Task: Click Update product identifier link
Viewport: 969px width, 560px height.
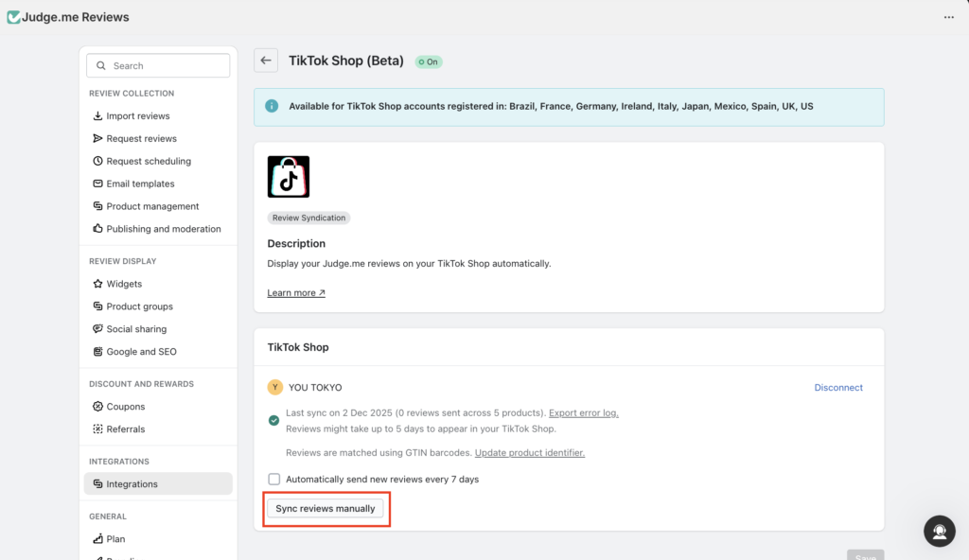Action: pos(529,453)
